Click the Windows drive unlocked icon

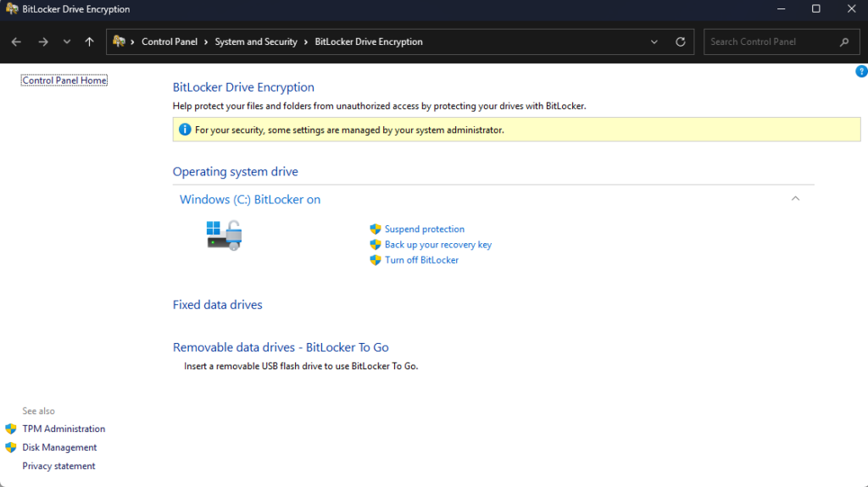click(224, 235)
